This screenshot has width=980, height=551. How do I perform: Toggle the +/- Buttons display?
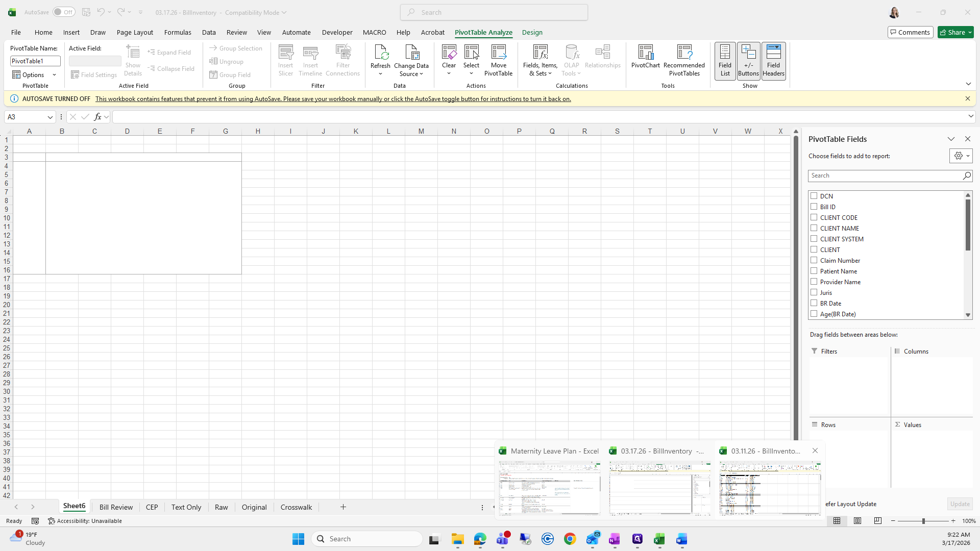(748, 60)
